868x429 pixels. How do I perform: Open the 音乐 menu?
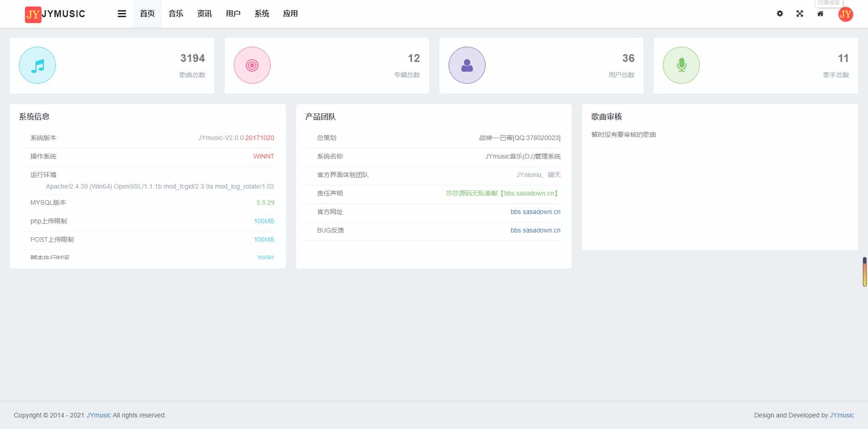pos(176,14)
